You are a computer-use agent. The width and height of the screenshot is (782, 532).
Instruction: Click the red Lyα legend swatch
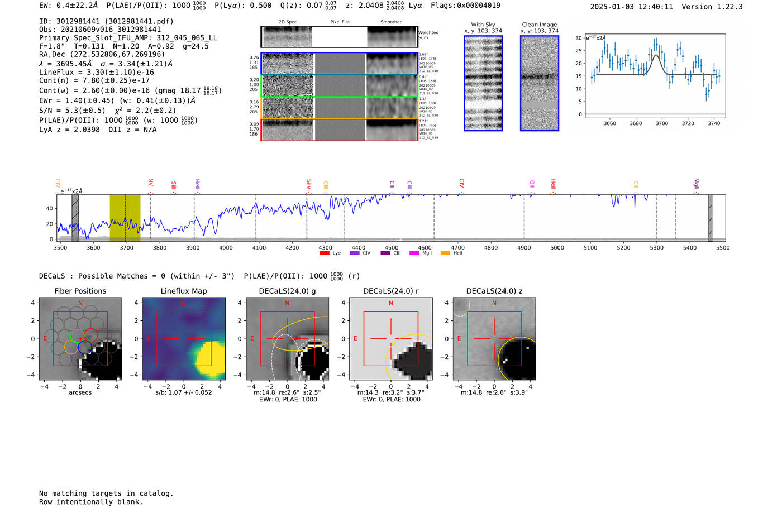[325, 253]
